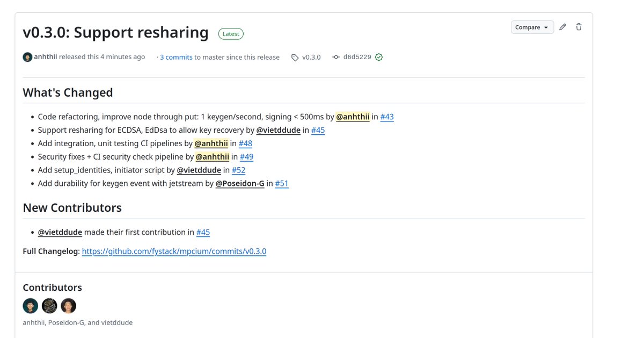Open pull request #52
The image size is (644, 338).
point(238,170)
